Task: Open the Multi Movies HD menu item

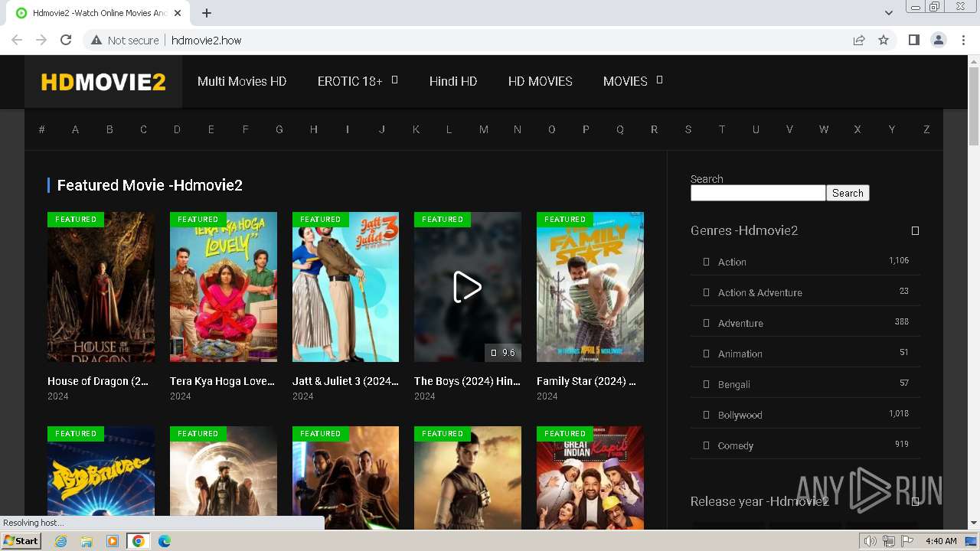Action: pyautogui.click(x=242, y=81)
